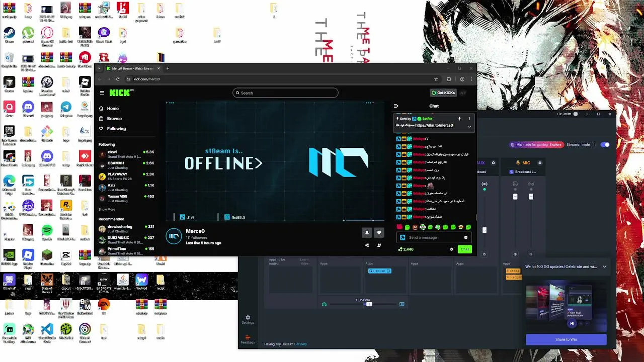Go to Home in Kick sidebar
Viewport: 644px width, 362px height.
(x=109, y=109)
